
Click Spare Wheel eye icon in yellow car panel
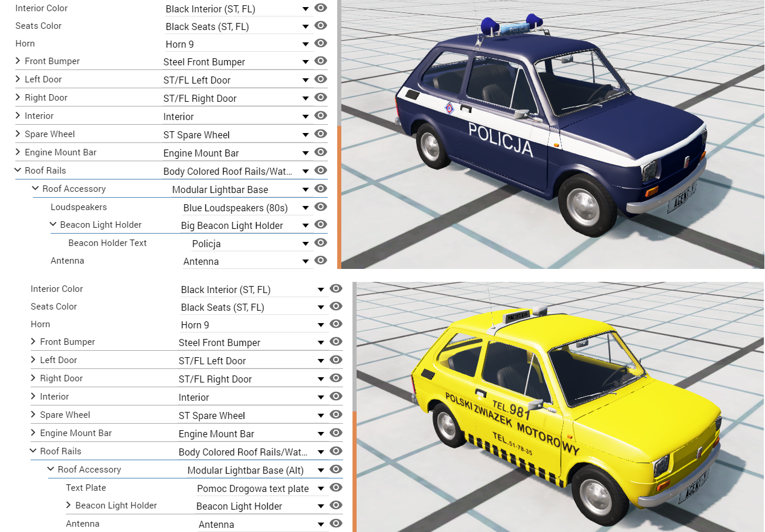(x=336, y=415)
